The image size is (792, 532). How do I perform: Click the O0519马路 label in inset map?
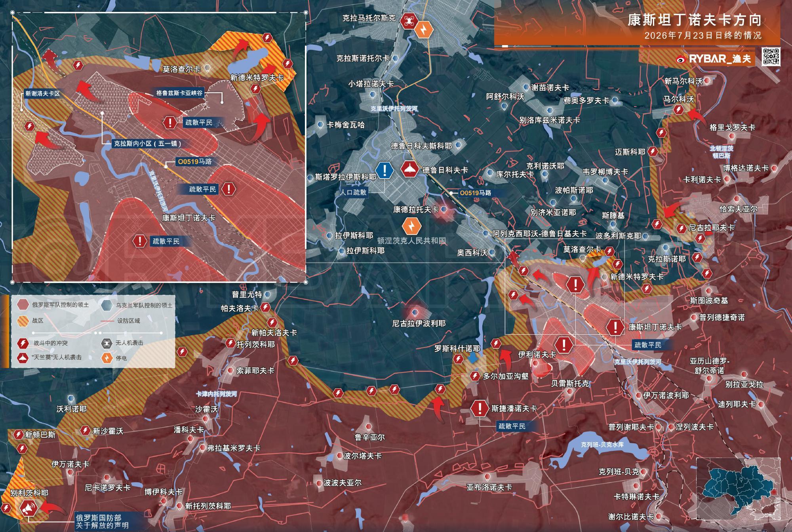tap(194, 161)
